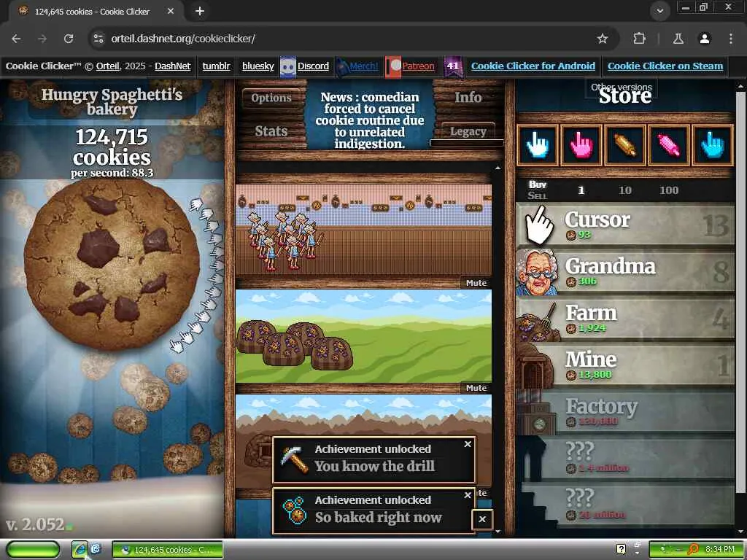Visit the bluesky link
Image resolution: width=747 pixels, height=560 pixels.
click(x=258, y=66)
